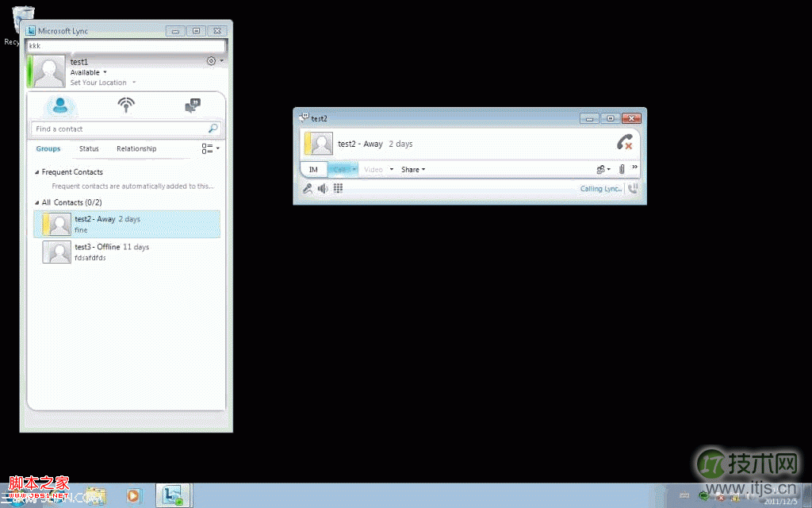Image resolution: width=812 pixels, height=508 pixels.
Task: Click the Calling Lync link
Action: click(601, 188)
